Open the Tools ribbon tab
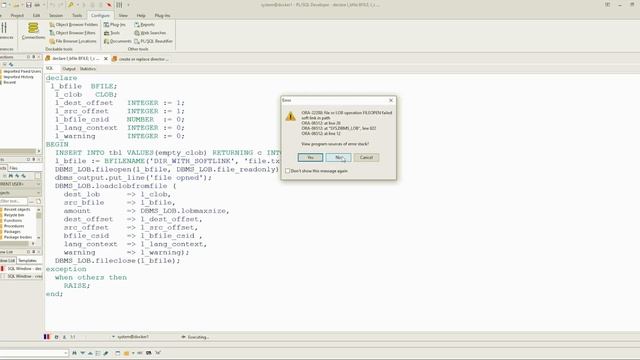 [77, 16]
